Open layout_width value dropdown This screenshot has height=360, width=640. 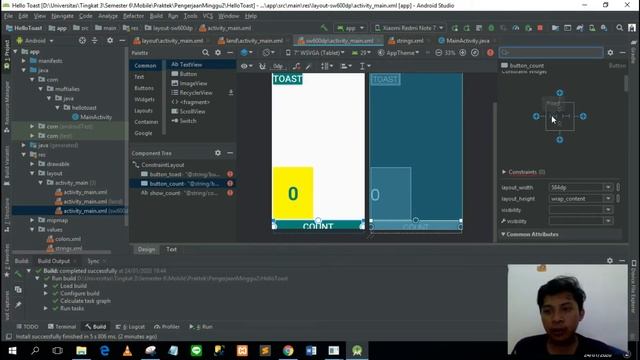(608, 187)
